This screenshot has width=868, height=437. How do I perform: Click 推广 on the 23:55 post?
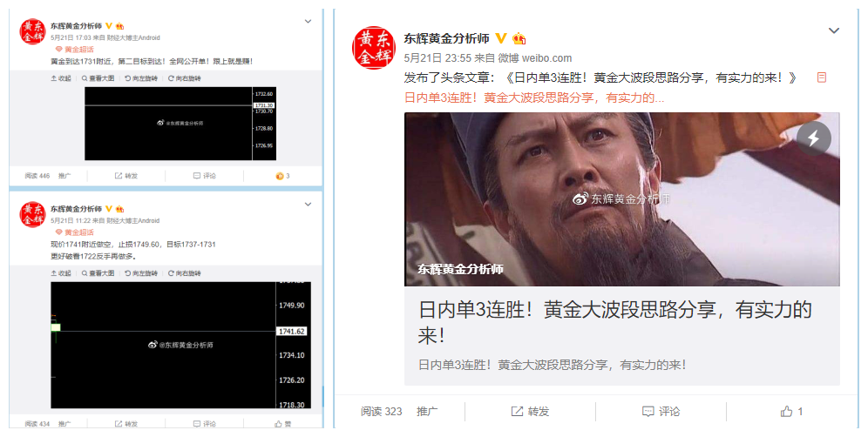click(x=427, y=411)
